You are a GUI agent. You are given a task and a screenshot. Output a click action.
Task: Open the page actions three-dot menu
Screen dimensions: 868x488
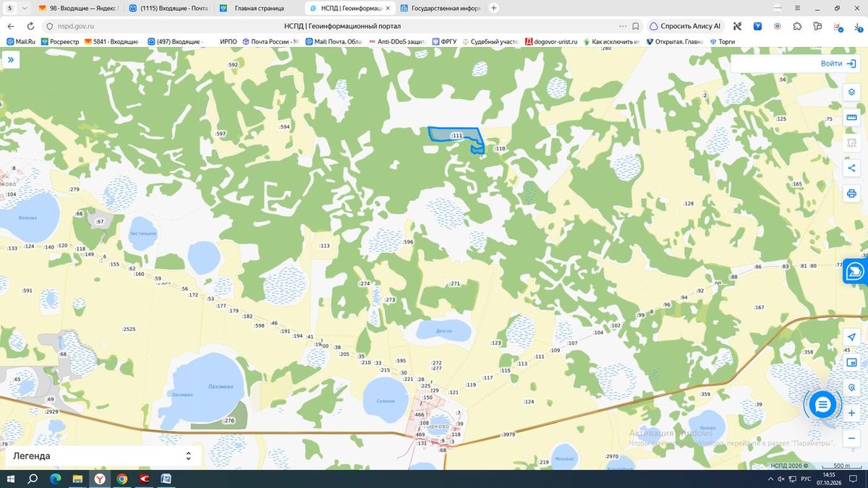click(x=623, y=26)
